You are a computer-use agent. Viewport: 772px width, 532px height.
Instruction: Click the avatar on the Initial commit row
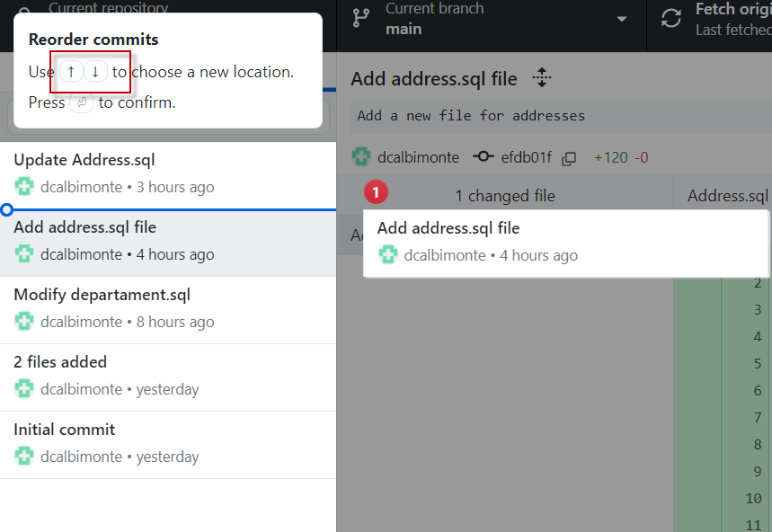(x=24, y=457)
